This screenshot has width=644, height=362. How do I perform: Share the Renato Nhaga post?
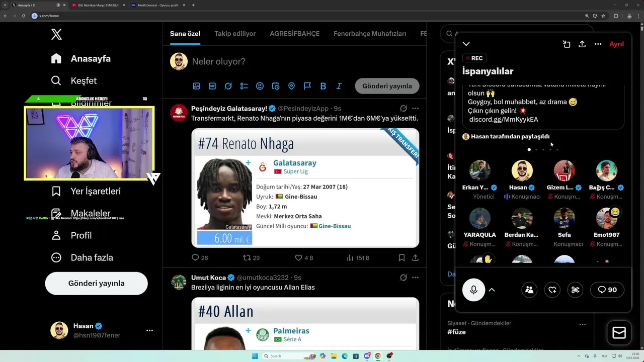pos(415,257)
